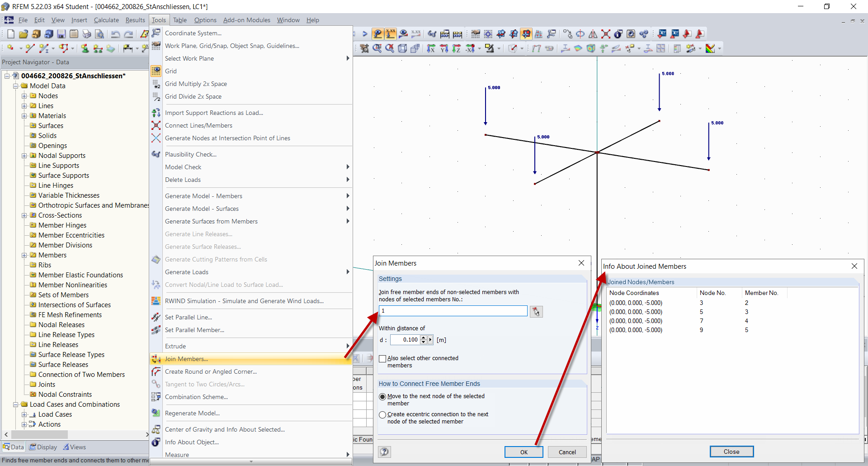Image resolution: width=868 pixels, height=466 pixels.
Task: Expand the Materials tree node
Action: click(24, 116)
